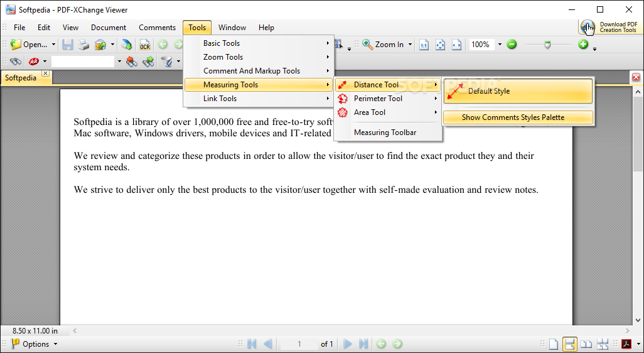Click the Scan document icon
This screenshot has width=644, height=353.
127,45
